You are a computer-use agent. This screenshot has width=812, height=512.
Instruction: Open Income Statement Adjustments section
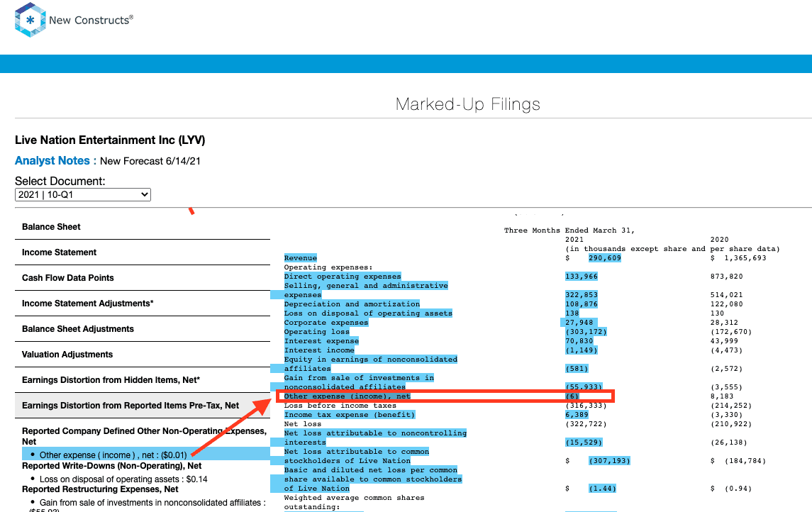click(87, 304)
